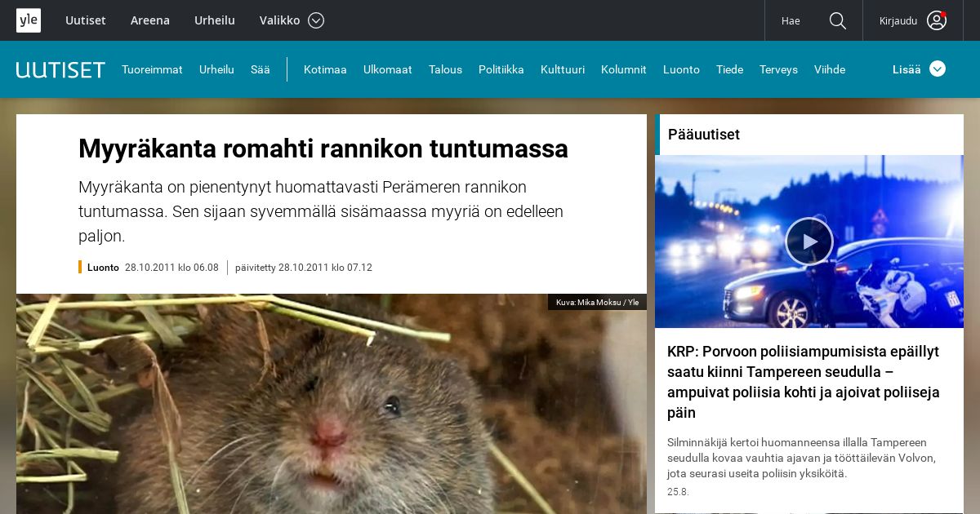980x514 pixels.
Task: Open Areena in top bar
Action: click(x=150, y=20)
